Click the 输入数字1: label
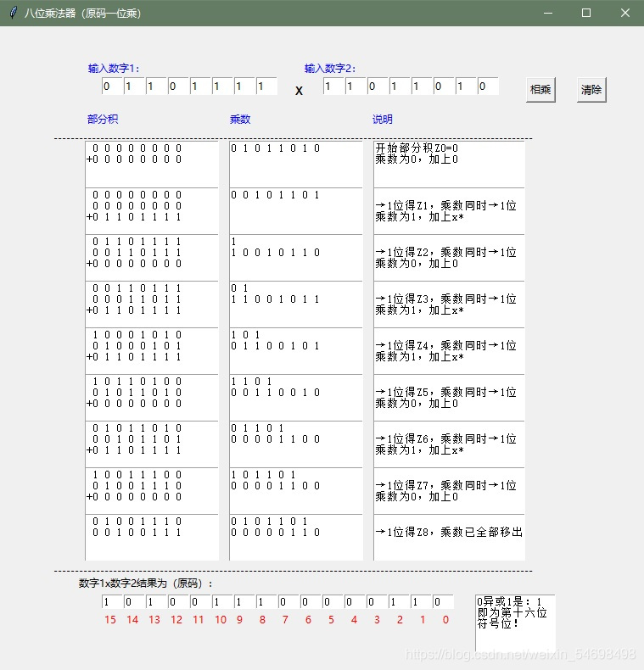 click(x=114, y=69)
